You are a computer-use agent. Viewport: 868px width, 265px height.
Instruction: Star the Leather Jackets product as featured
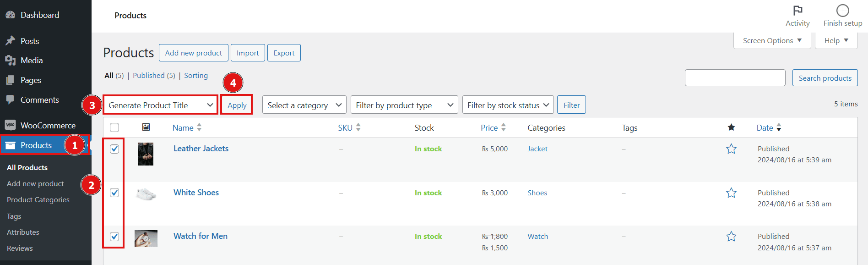731,149
